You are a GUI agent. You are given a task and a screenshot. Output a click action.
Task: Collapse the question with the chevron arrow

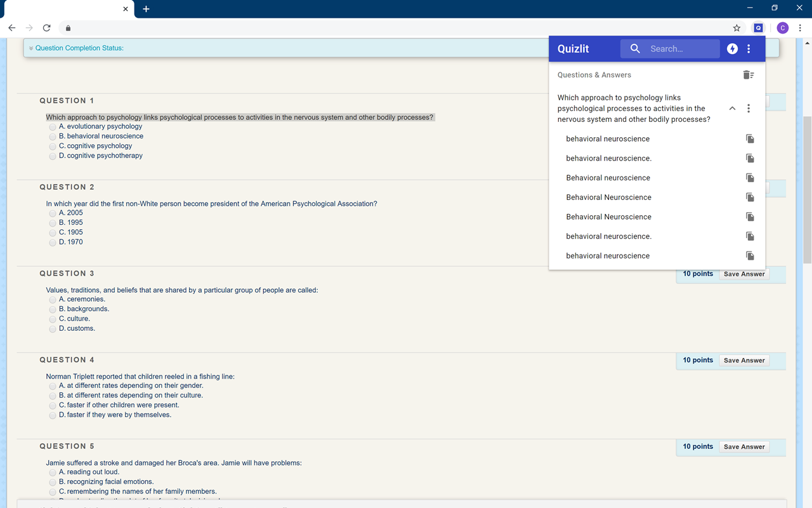[x=732, y=109]
